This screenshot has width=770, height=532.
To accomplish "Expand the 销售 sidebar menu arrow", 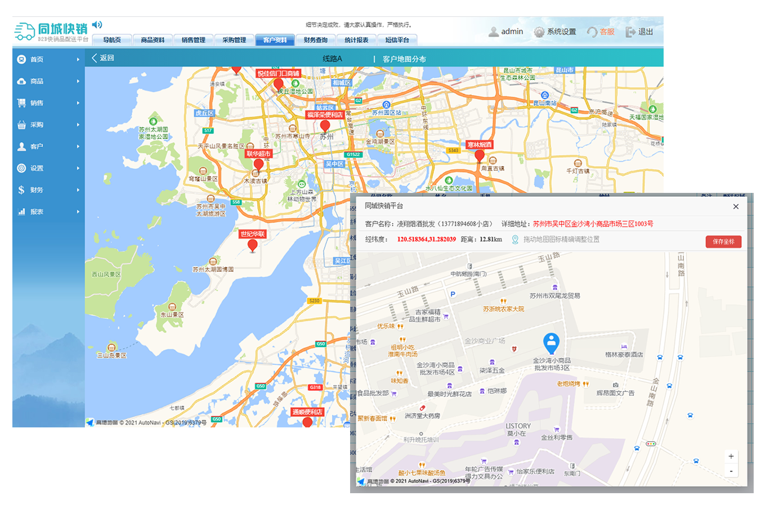I will point(78,103).
